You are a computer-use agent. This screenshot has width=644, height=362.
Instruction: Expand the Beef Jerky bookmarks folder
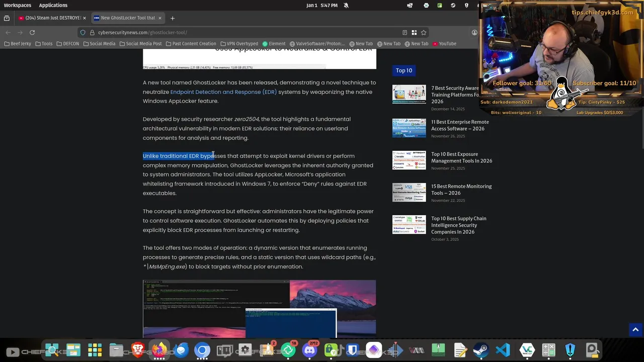(x=18, y=44)
